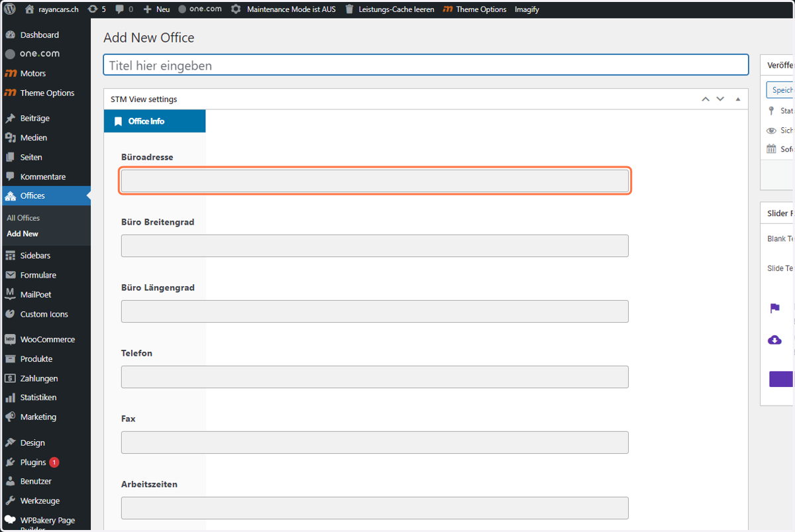
Task: Open Theme Options sidebar menu
Action: 45,93
